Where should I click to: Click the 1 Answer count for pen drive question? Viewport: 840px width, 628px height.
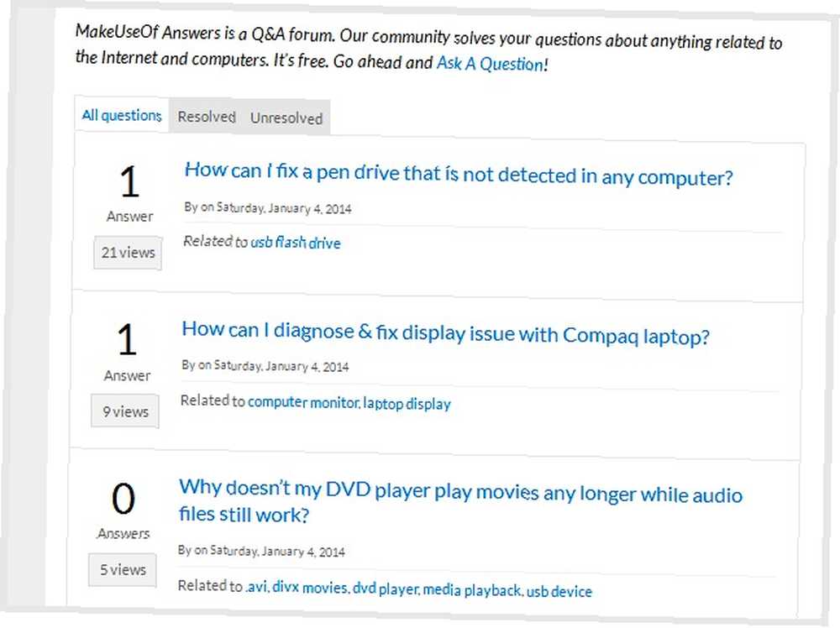pyautogui.click(x=129, y=191)
